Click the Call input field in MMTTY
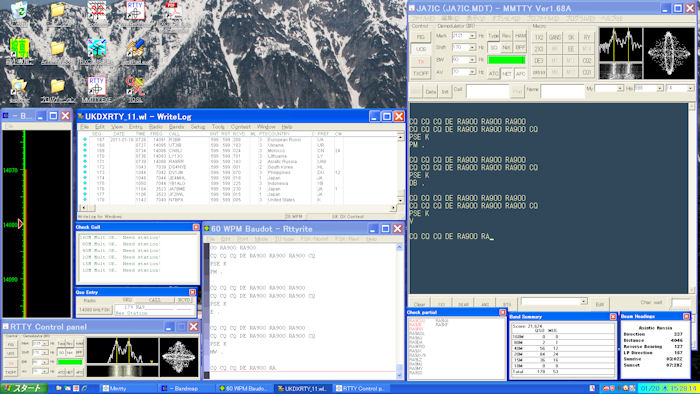 pos(487,91)
